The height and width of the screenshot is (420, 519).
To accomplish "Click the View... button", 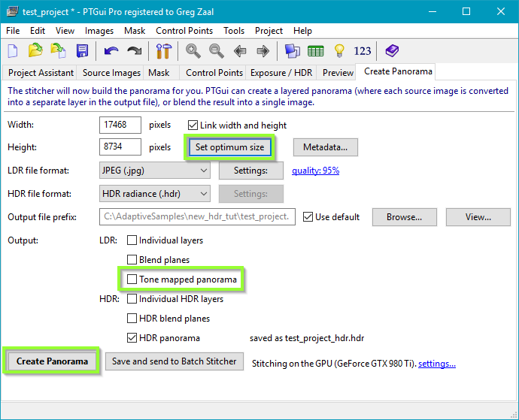I will (478, 217).
